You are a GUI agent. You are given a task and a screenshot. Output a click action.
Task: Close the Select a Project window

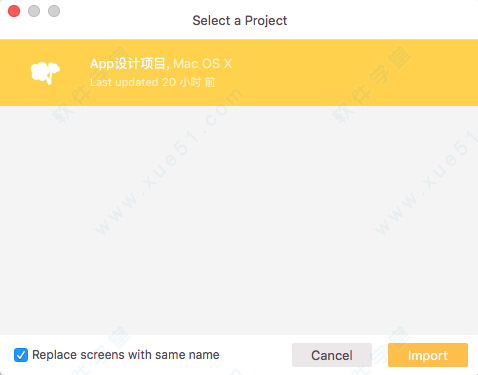tap(14, 11)
